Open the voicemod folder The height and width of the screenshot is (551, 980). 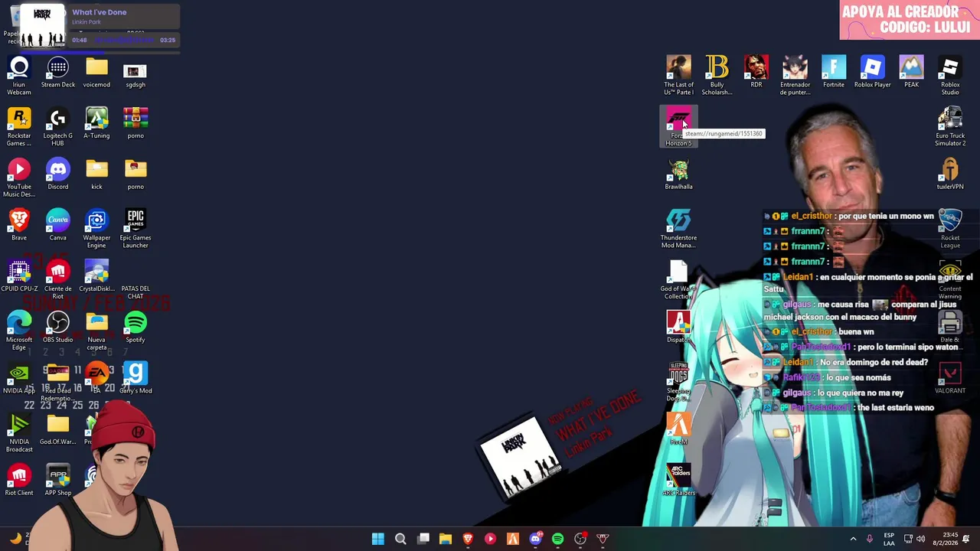coord(96,72)
